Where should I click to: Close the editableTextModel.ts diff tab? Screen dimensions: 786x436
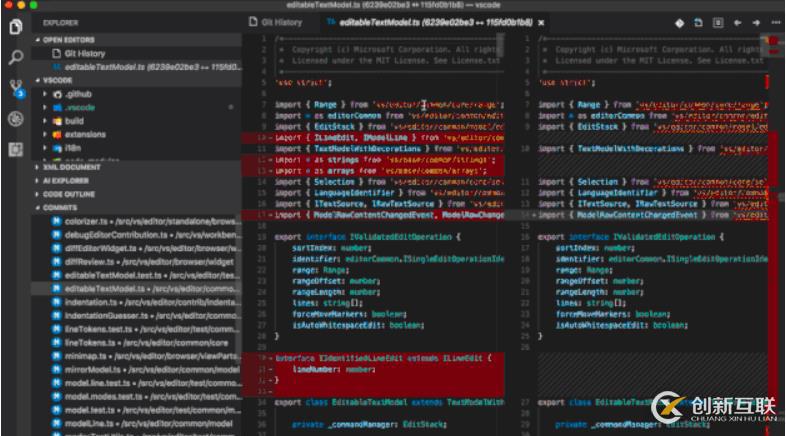pyautogui.click(x=541, y=23)
